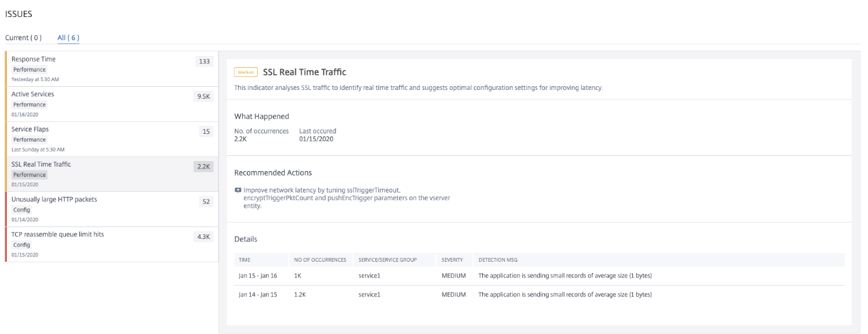Click MEDIUM severity in Jan 15 - Jan 16 row
The height and width of the screenshot is (334, 868).
pyautogui.click(x=454, y=276)
